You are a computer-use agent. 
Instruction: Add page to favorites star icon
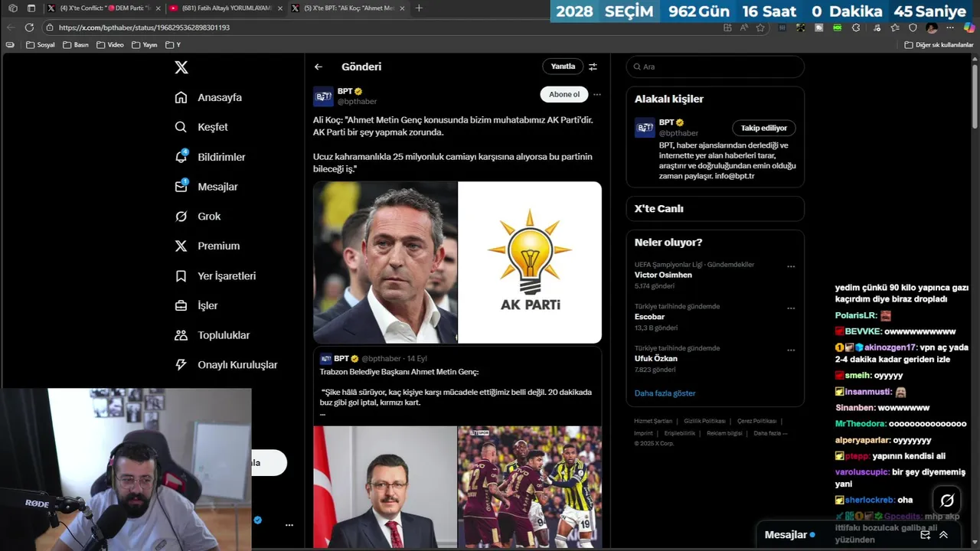pyautogui.click(x=760, y=28)
